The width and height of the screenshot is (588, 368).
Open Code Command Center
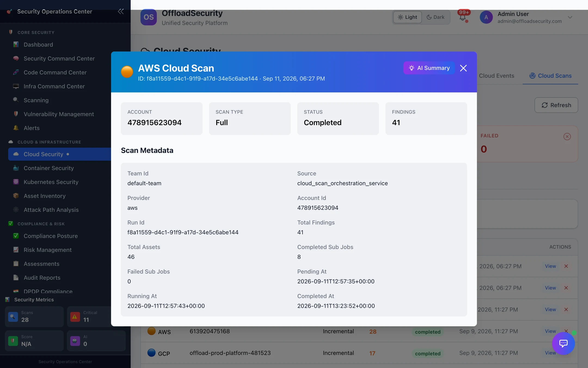tap(55, 73)
